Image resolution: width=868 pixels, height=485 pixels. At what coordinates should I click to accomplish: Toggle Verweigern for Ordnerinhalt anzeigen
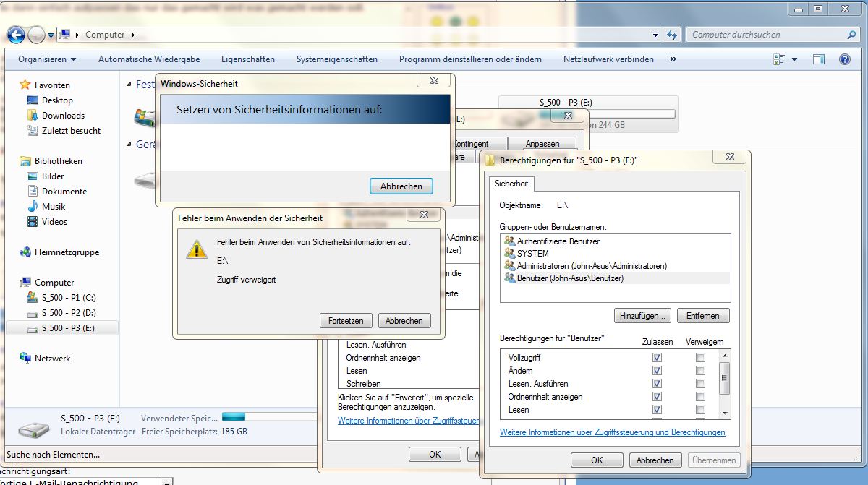[x=700, y=397]
